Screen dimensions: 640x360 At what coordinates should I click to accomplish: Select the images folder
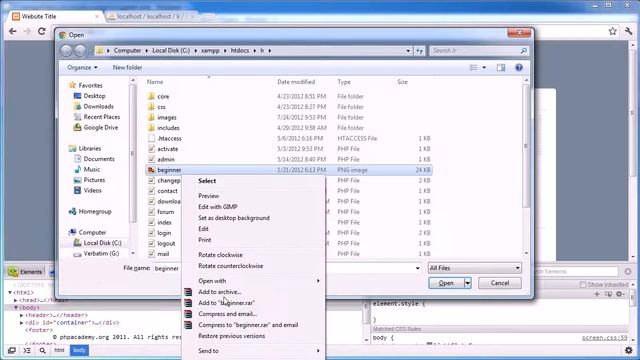click(x=167, y=118)
